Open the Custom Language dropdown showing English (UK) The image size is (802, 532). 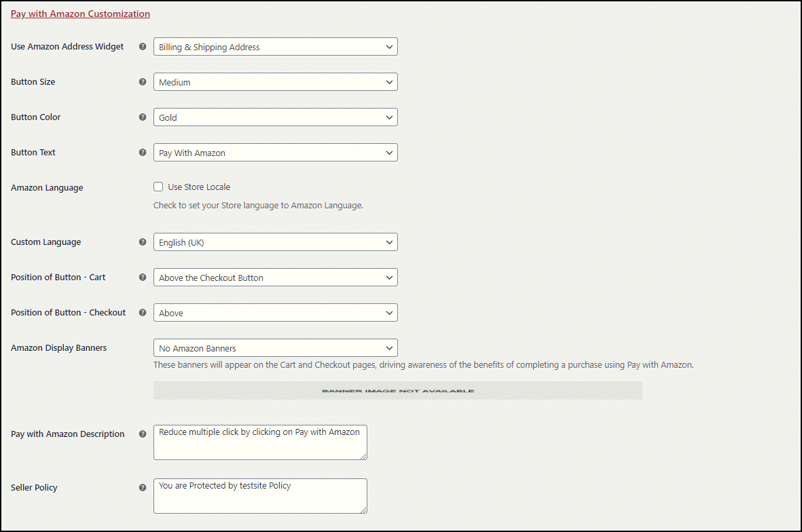point(276,242)
